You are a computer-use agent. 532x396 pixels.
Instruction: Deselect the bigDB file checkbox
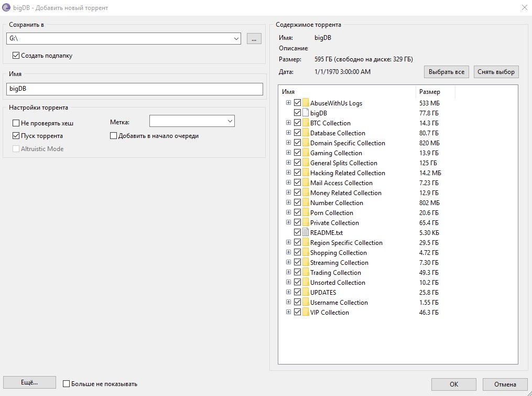pyautogui.click(x=297, y=113)
